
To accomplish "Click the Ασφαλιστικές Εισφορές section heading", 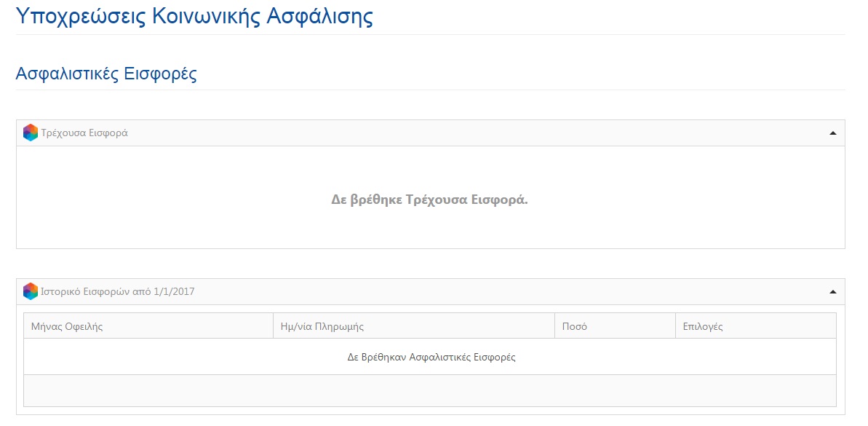I will click(106, 74).
